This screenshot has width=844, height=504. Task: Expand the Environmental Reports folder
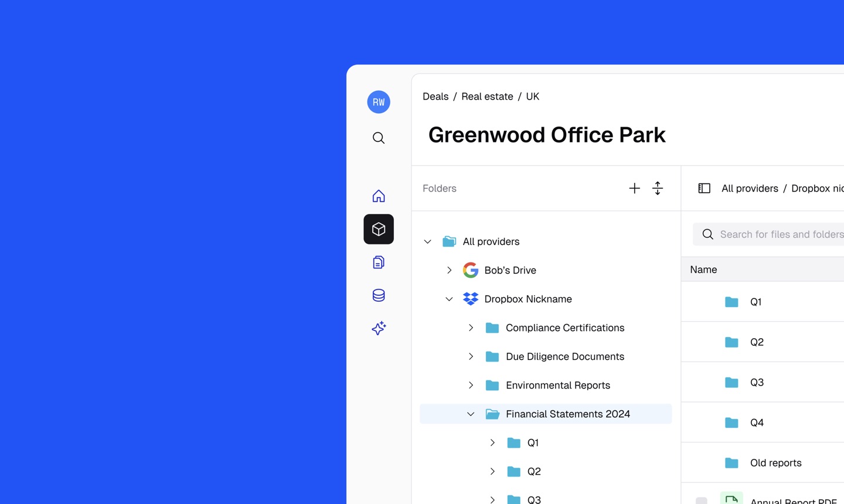[x=471, y=385]
